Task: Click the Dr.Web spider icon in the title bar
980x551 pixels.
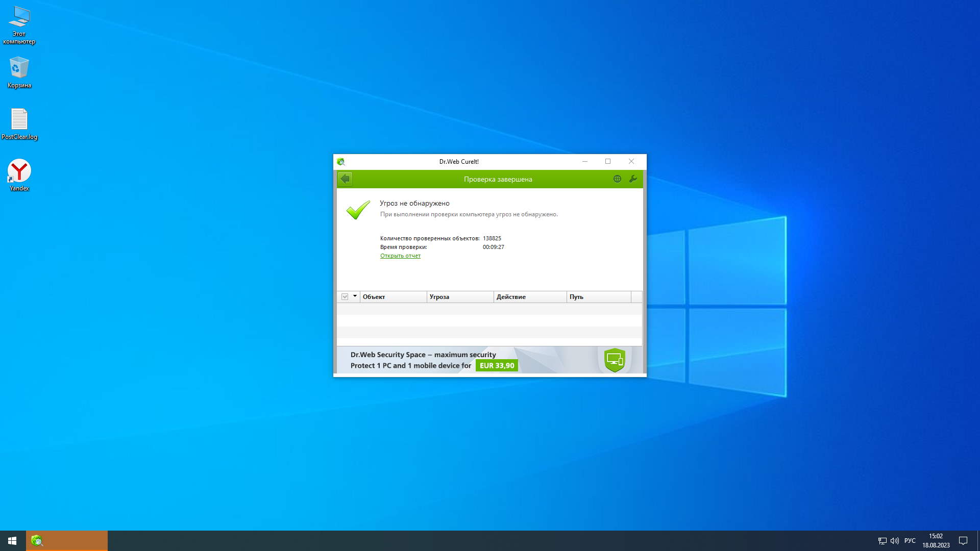Action: pyautogui.click(x=341, y=162)
